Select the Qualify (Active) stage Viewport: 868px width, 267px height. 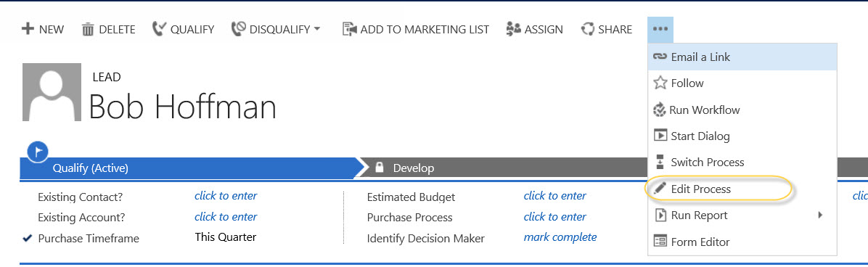[x=190, y=168]
